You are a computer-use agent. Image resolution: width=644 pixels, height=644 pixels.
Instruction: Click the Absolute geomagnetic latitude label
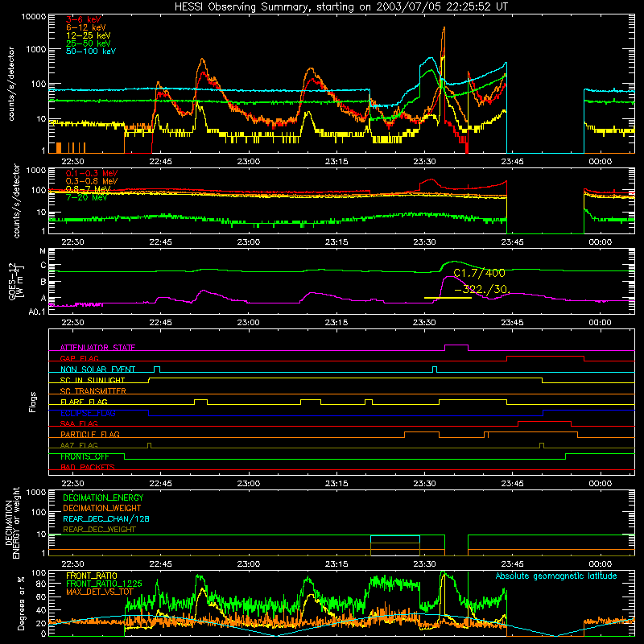point(556,576)
